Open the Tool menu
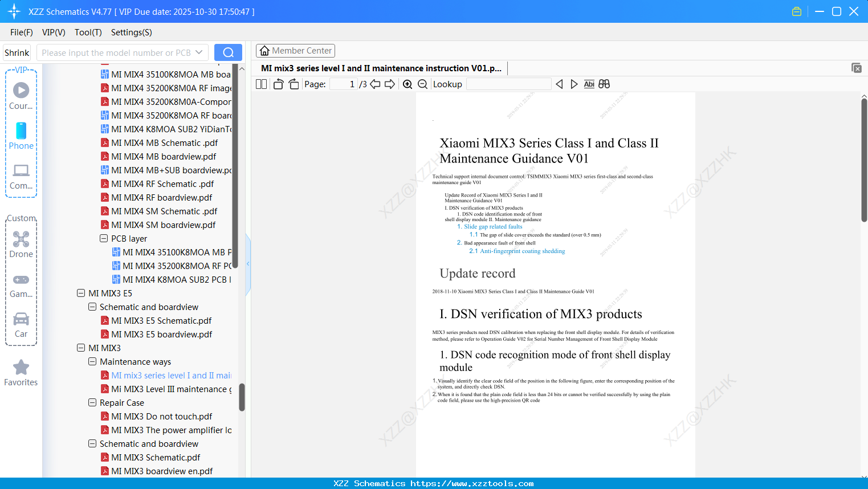 [x=88, y=32]
